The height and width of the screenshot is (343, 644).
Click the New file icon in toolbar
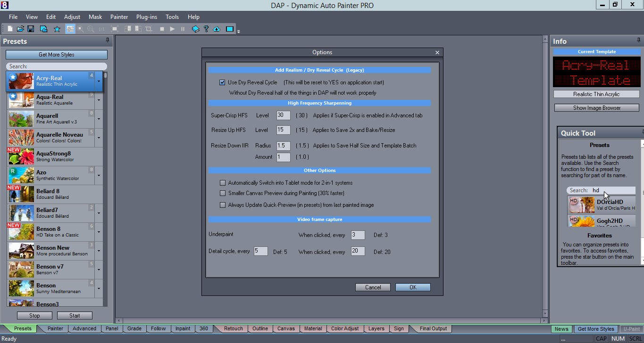(10, 29)
